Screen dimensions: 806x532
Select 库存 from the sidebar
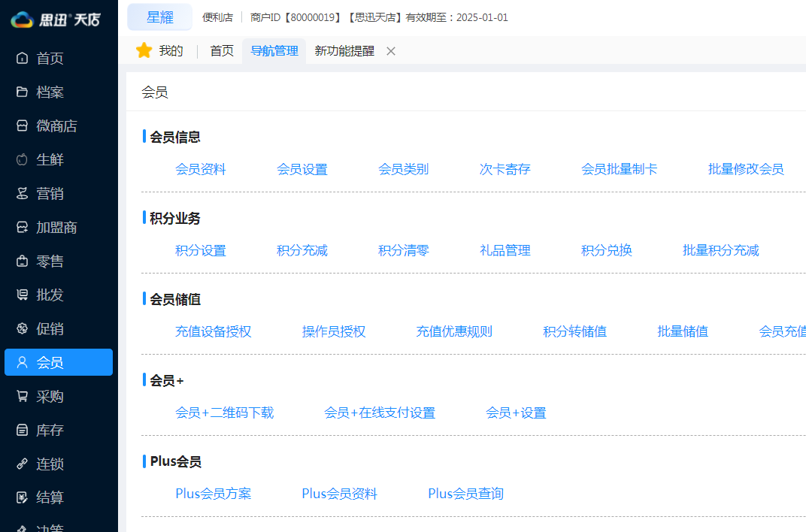click(50, 430)
